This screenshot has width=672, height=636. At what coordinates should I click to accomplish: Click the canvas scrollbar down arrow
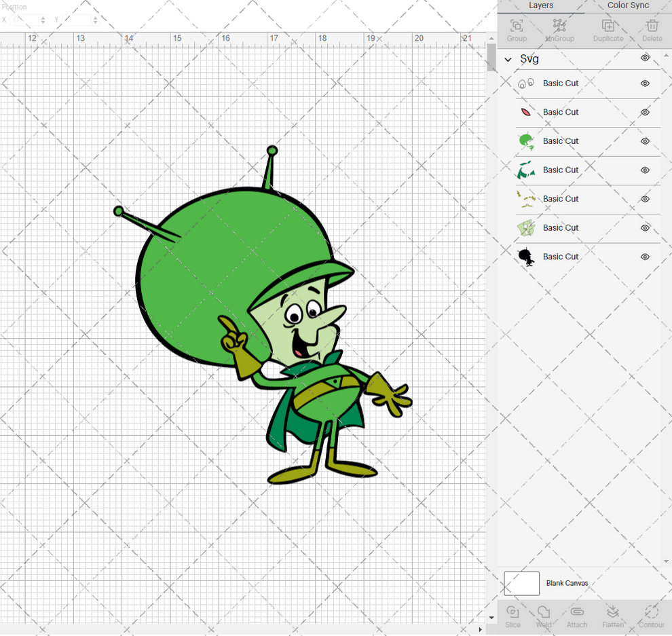pos(491,616)
